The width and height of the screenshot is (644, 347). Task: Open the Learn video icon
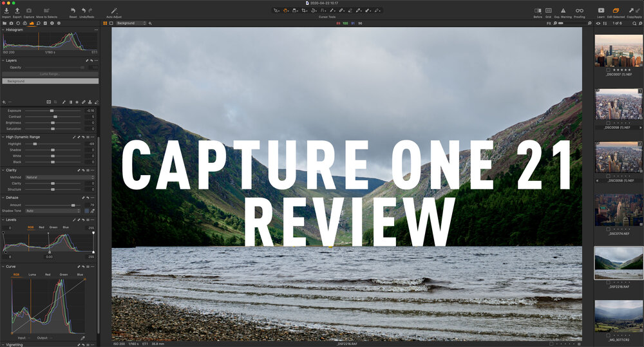(601, 11)
